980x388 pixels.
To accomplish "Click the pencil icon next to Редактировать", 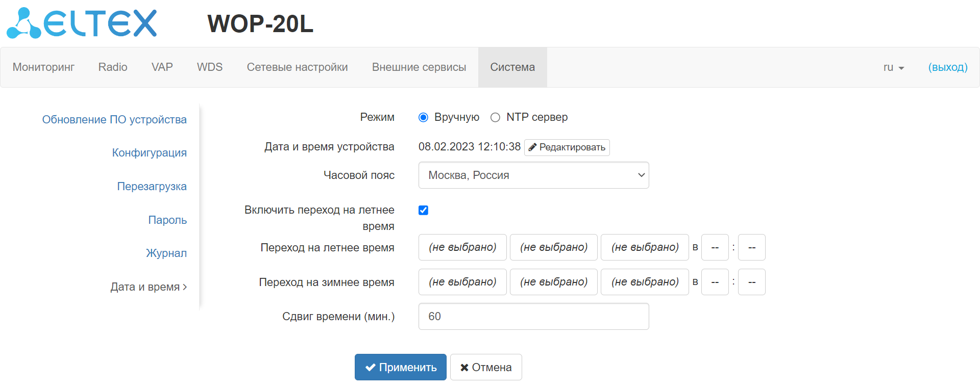I will [532, 147].
